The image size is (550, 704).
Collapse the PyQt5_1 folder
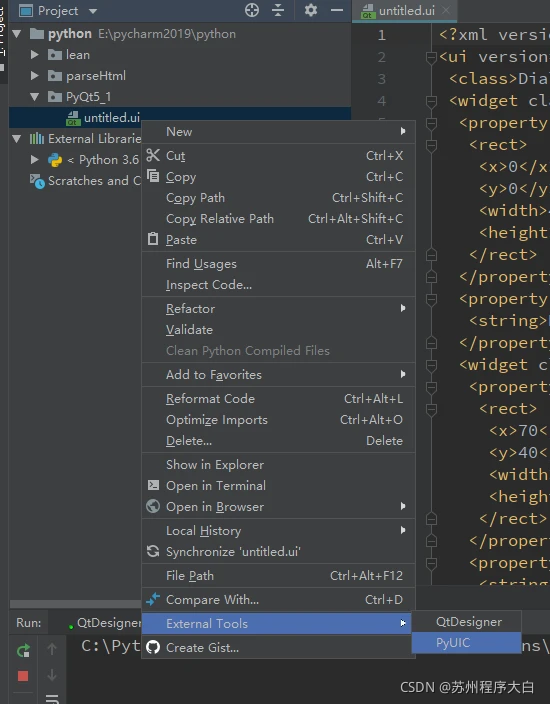click(x=34, y=97)
